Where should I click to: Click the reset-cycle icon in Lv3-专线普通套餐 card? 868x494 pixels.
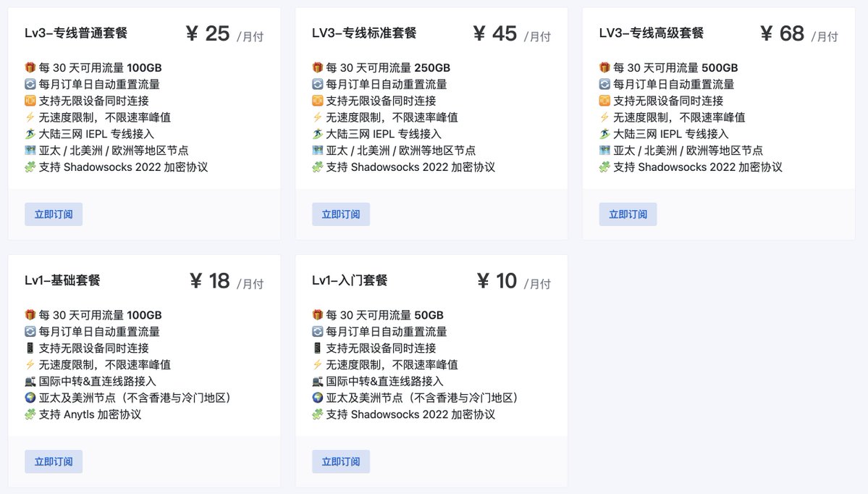coord(30,84)
